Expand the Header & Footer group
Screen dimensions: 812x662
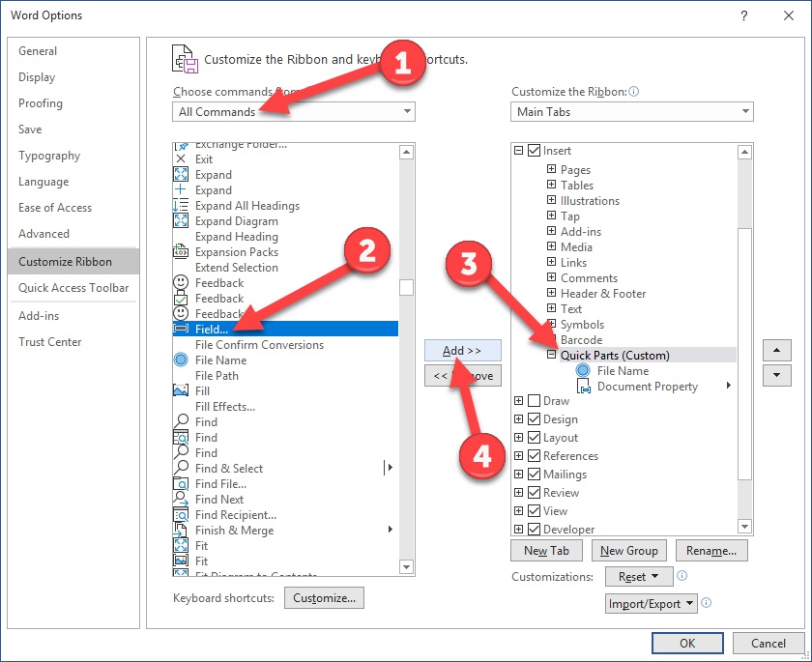pyautogui.click(x=552, y=293)
